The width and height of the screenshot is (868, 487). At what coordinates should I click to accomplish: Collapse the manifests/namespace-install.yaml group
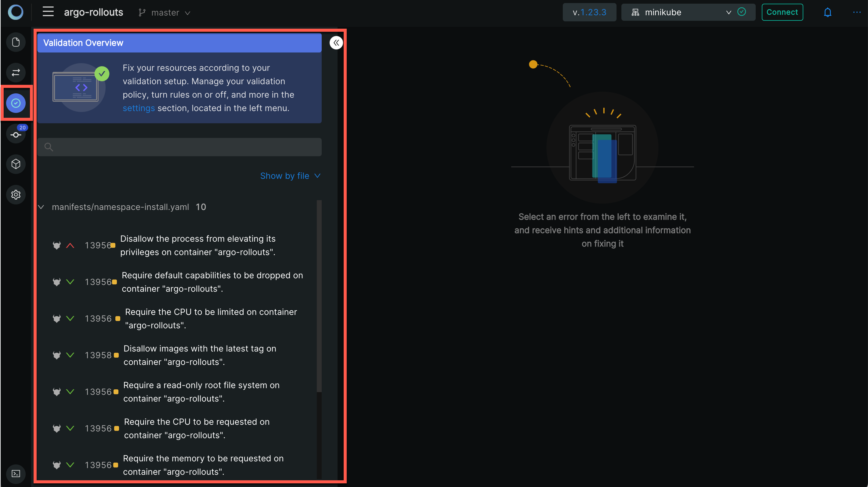(41, 207)
